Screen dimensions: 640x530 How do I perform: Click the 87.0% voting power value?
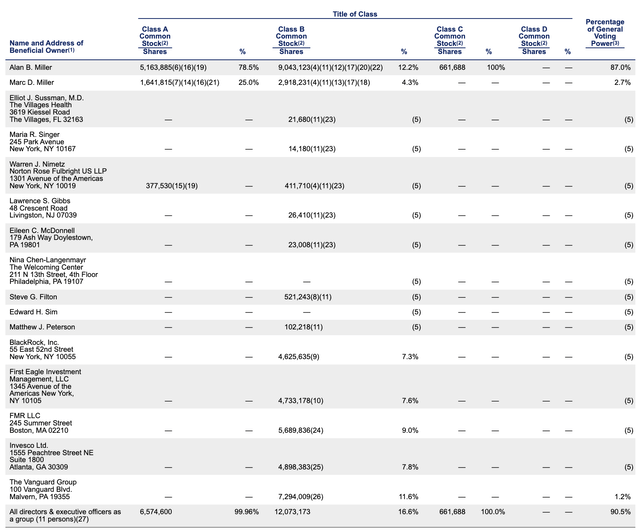point(620,67)
